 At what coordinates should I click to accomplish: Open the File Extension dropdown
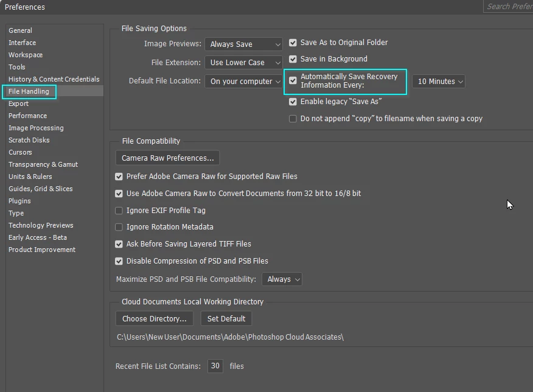[x=243, y=63]
